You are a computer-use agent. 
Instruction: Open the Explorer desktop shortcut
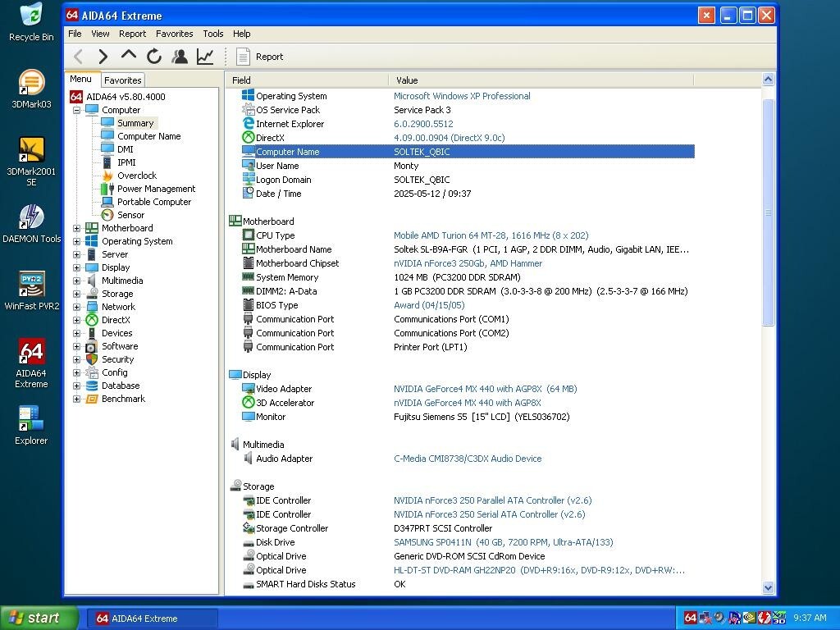click(x=32, y=426)
